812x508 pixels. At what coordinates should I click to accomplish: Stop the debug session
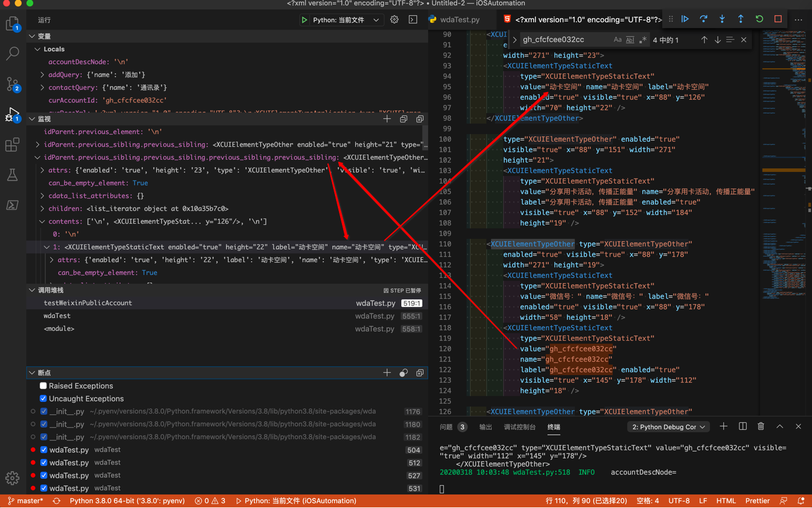778,19
